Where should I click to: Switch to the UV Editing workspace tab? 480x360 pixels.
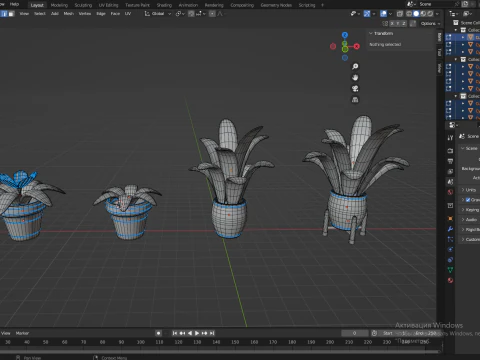108,5
